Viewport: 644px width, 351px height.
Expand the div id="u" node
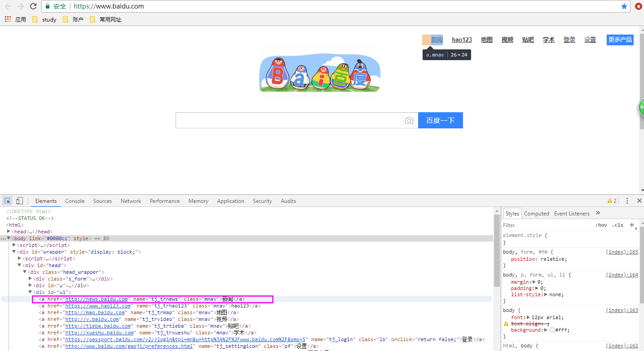click(x=30, y=285)
